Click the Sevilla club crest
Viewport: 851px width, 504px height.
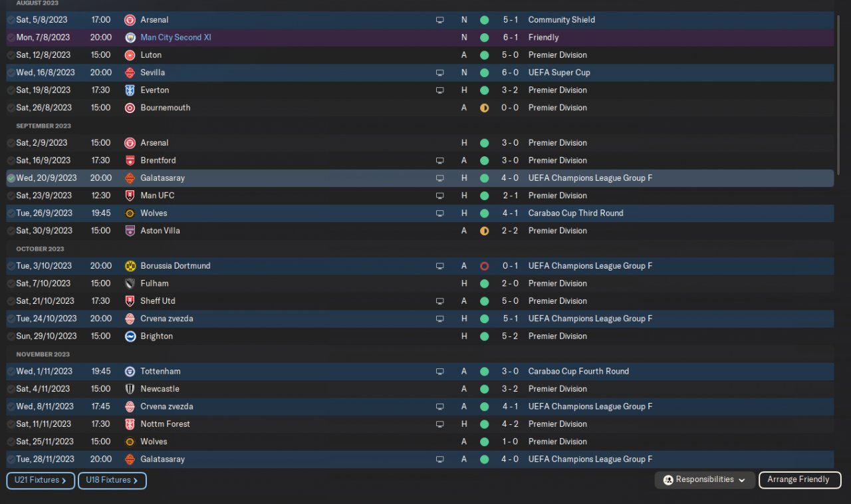(x=130, y=72)
